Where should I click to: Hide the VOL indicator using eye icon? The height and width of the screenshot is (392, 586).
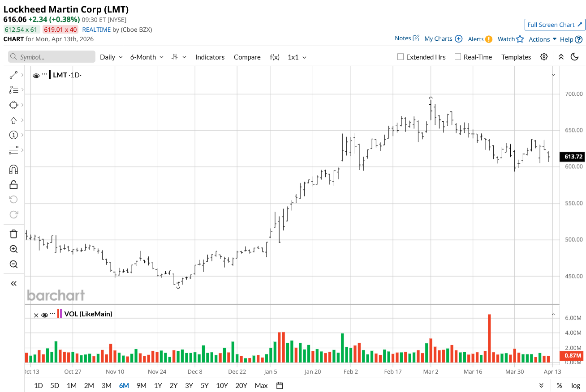pyautogui.click(x=44, y=315)
